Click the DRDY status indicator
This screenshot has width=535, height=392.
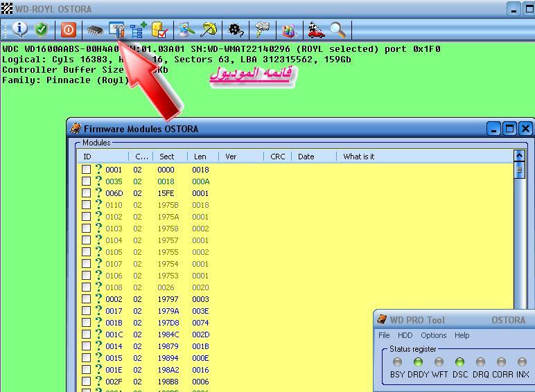coord(418,362)
